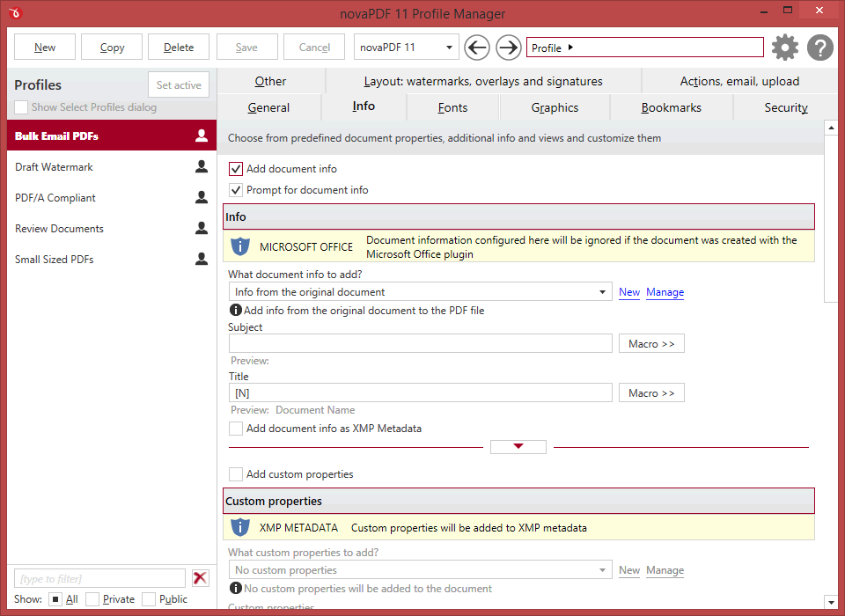Image resolution: width=845 pixels, height=616 pixels.
Task: Click the Save button
Action: point(246,48)
